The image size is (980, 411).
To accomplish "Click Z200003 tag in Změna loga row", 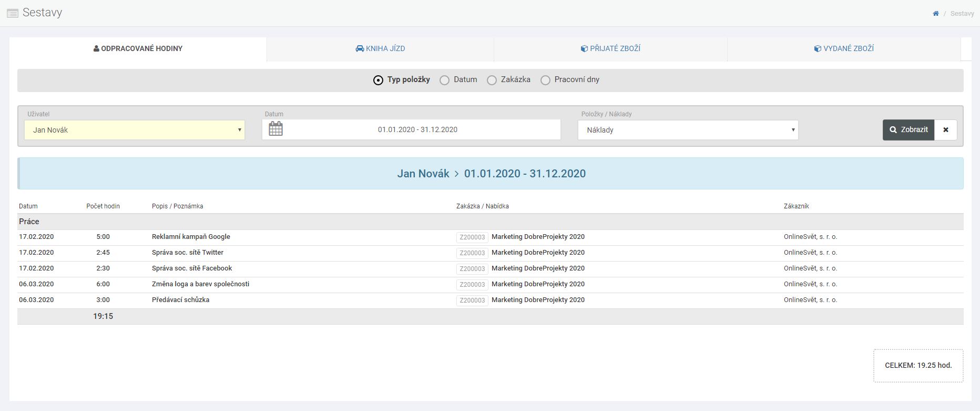I will [472, 285].
